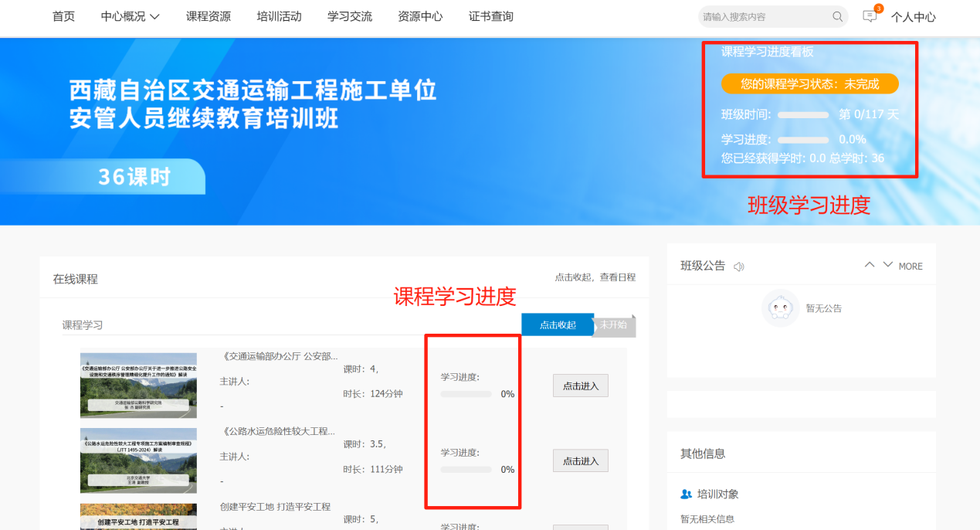Image resolution: width=980 pixels, height=530 pixels.
Task: Expand the 中心概况 dropdown menu
Action: (130, 16)
